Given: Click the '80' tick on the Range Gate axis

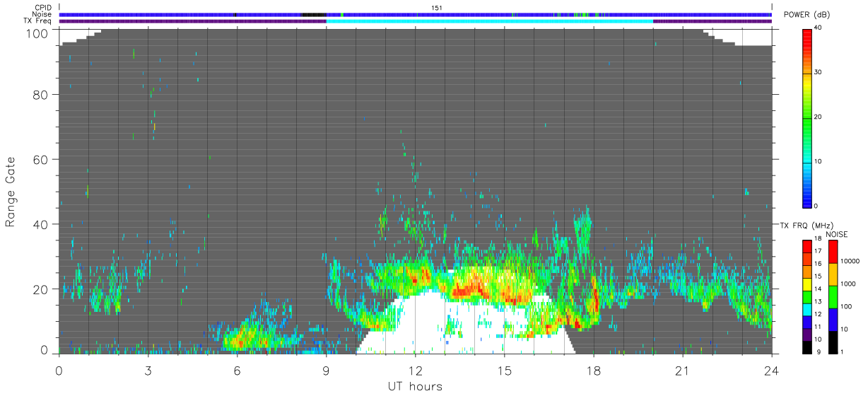Looking at the screenshot, I should click(x=42, y=95).
